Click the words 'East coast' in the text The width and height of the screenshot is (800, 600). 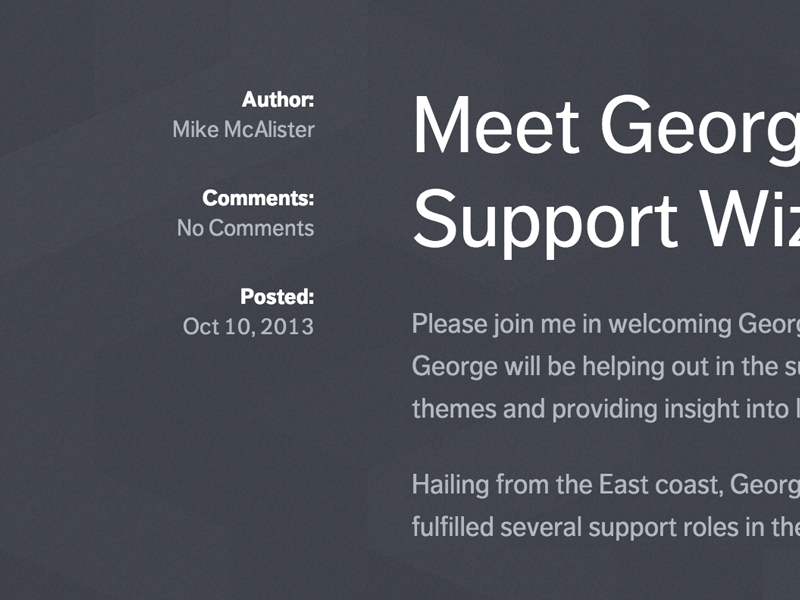tap(661, 485)
